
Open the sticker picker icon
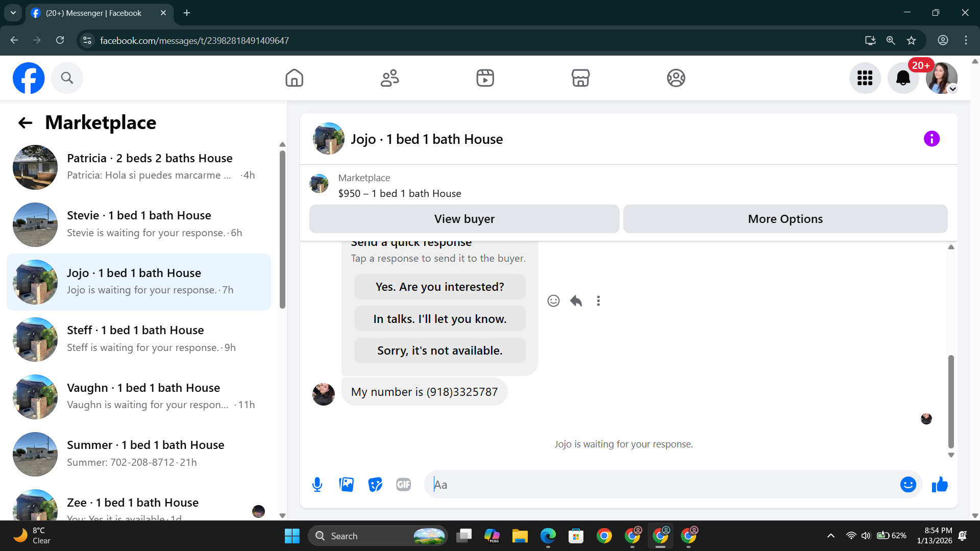(375, 484)
